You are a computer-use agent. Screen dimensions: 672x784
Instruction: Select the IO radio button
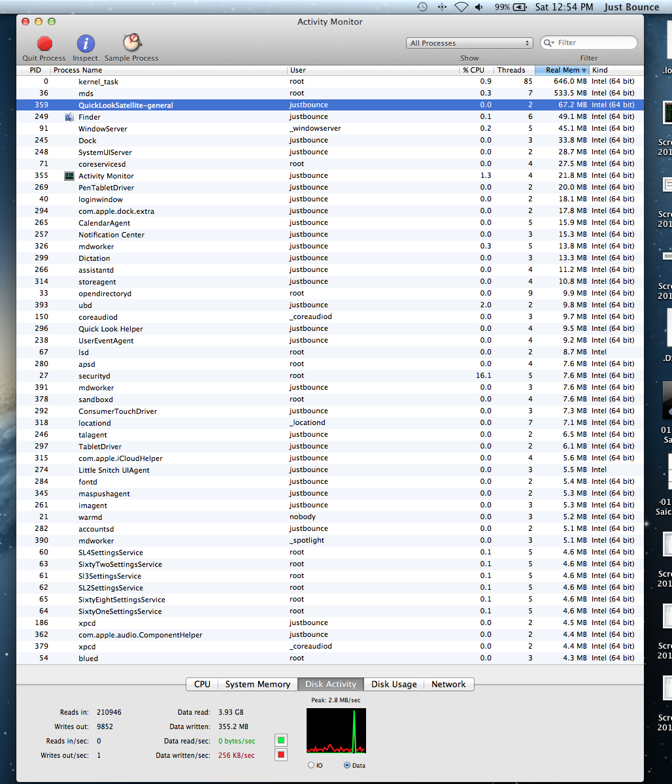(x=311, y=765)
